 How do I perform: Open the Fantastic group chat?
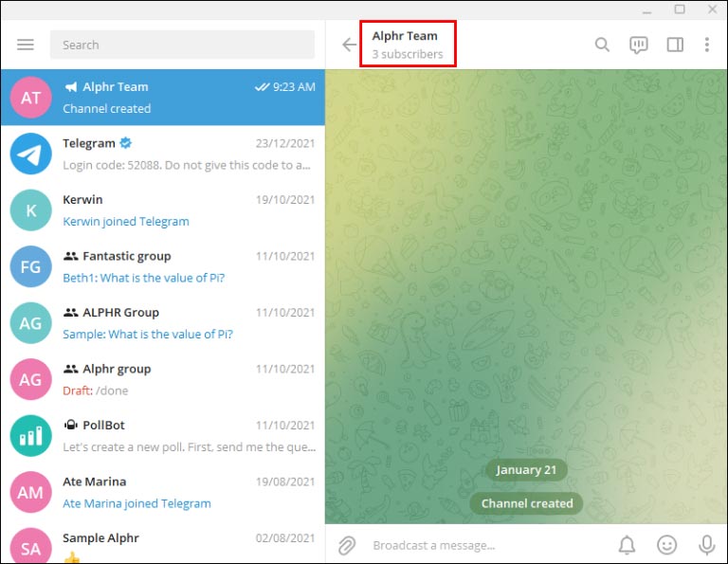point(162,266)
